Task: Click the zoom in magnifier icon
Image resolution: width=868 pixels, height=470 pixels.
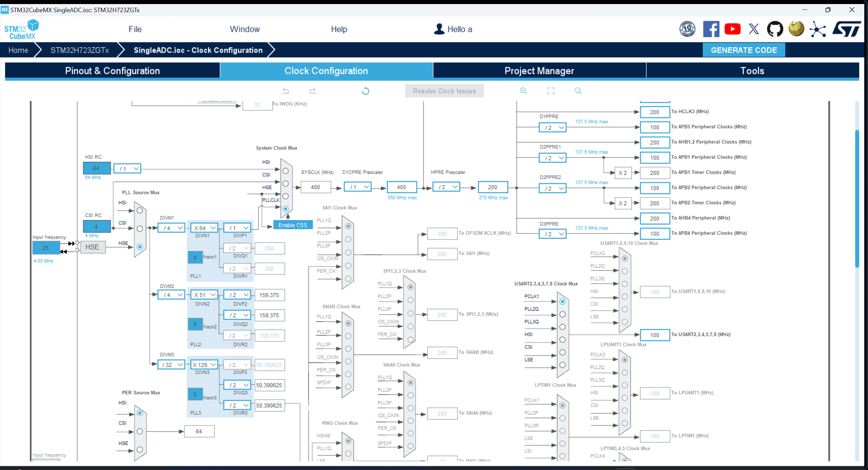Action: pyautogui.click(x=523, y=91)
